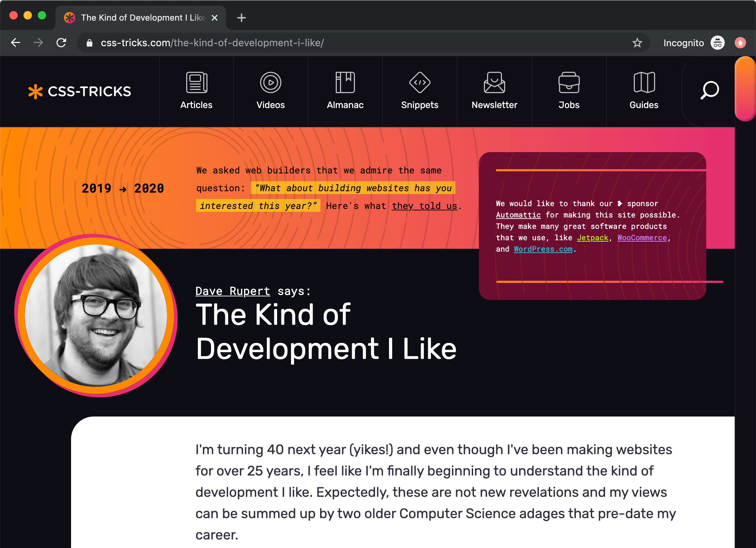
Task: Open the Guides map icon
Action: coord(644,82)
